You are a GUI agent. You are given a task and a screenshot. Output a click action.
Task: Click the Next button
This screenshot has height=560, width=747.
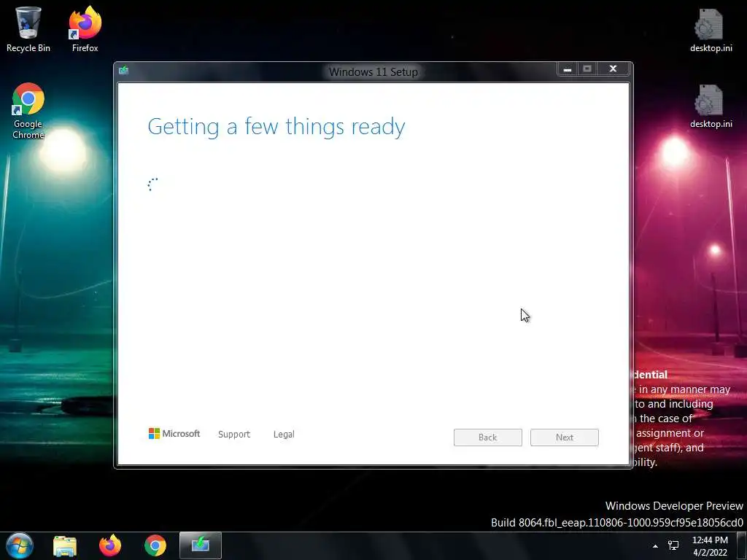click(x=565, y=437)
